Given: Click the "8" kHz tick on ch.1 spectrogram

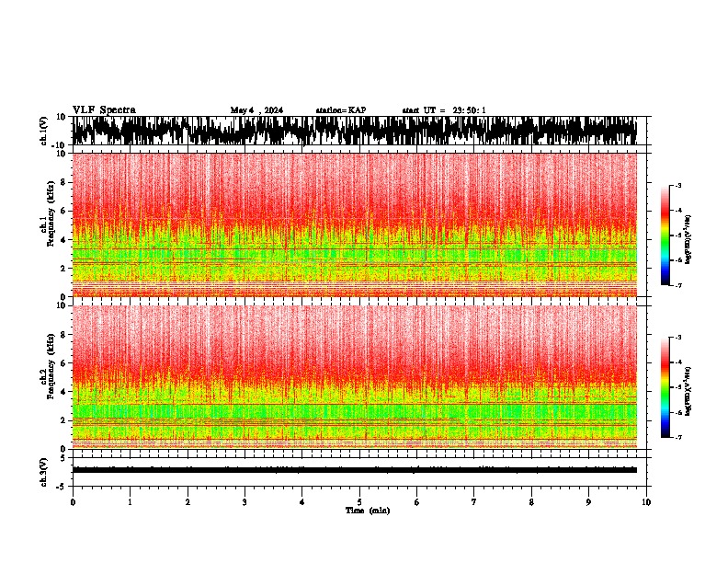Looking at the screenshot, I should tap(63, 182).
